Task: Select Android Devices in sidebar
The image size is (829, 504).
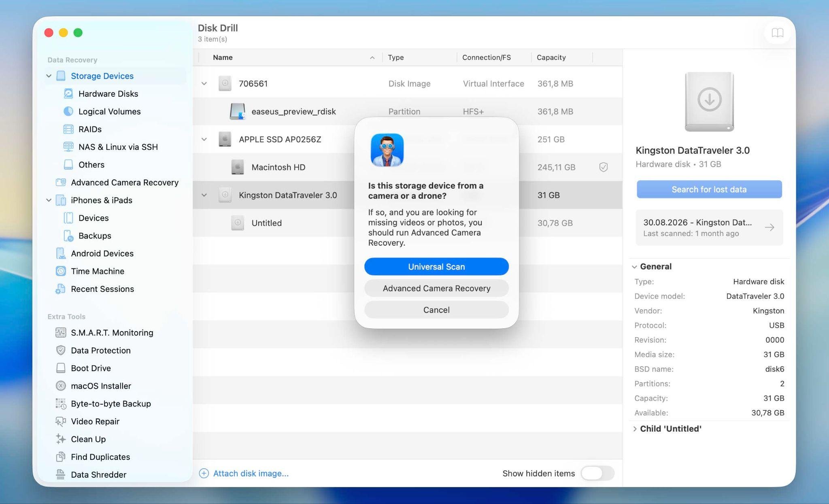Action: (102, 253)
